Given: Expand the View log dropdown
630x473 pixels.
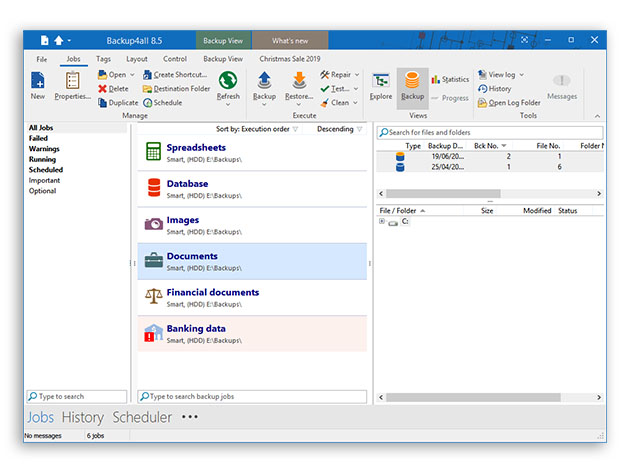Looking at the screenshot, I should [501, 75].
